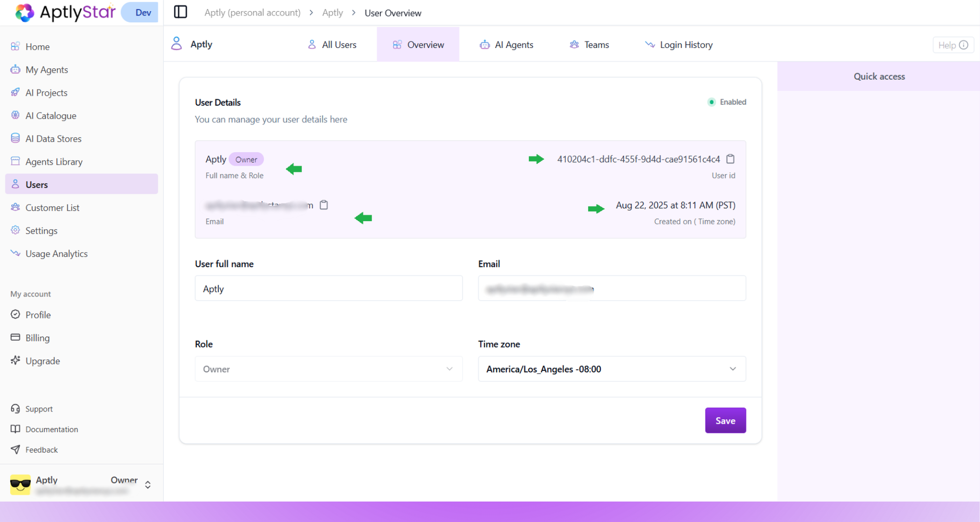Click the User Overview breadcrumb text
The image size is (980, 522).
tap(393, 13)
